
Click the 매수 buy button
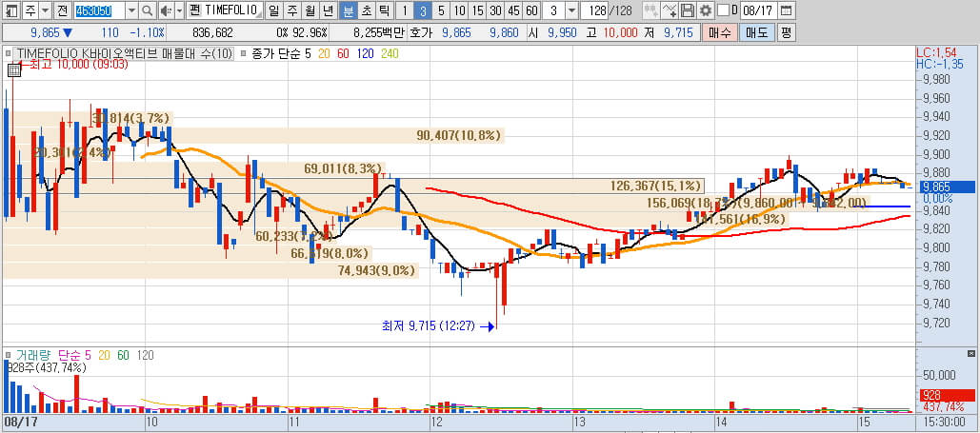pos(719,32)
